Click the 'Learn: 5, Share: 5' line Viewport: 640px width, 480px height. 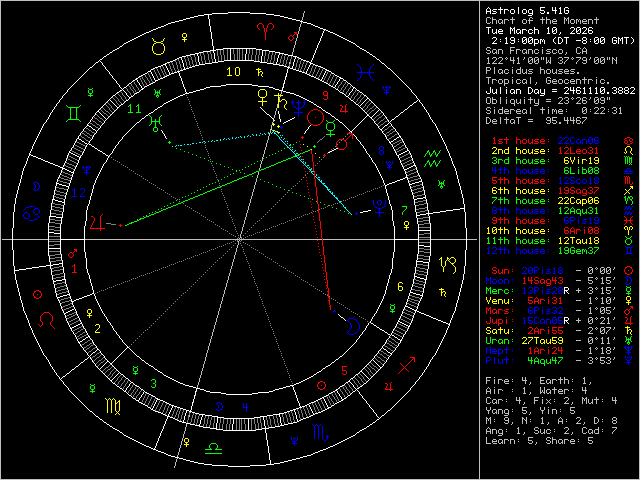pyautogui.click(x=539, y=440)
